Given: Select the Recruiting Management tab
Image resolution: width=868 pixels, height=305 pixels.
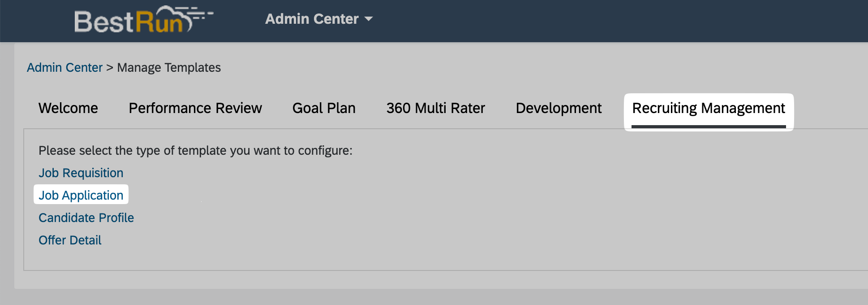Looking at the screenshot, I should pyautogui.click(x=709, y=108).
